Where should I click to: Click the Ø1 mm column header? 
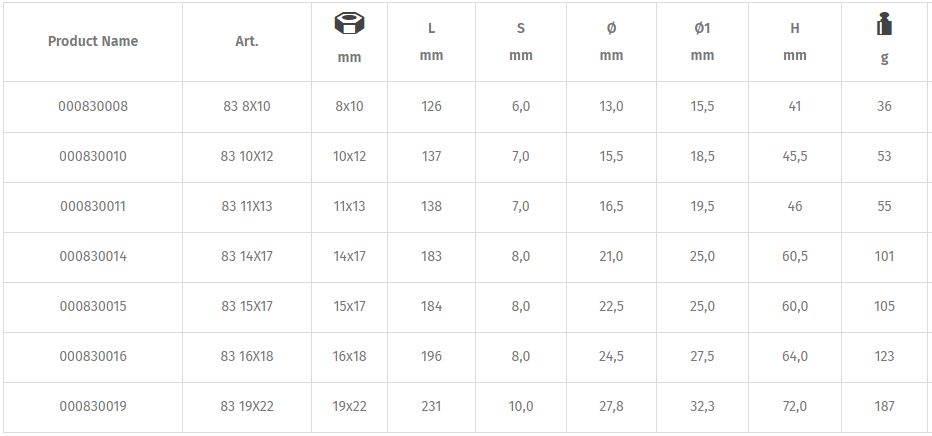point(703,42)
